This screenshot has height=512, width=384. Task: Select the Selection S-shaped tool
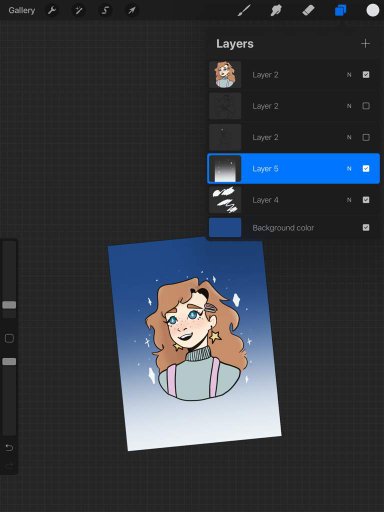coord(105,10)
